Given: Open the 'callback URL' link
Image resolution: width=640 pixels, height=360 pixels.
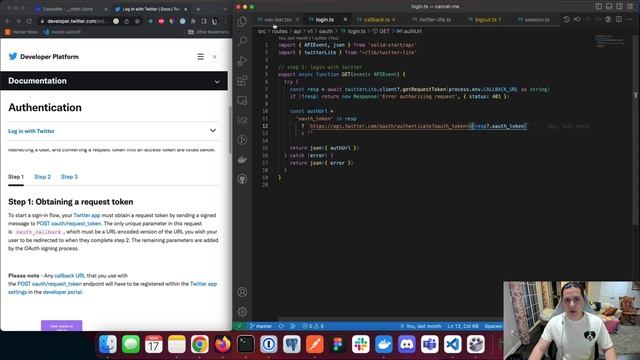Looking at the screenshot, I should pos(70,276).
